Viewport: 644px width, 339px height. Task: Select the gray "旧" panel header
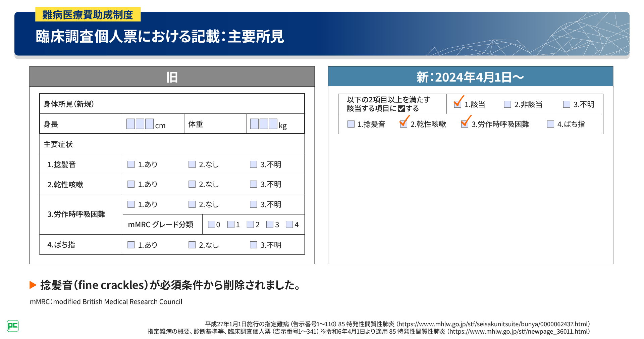coord(172,77)
